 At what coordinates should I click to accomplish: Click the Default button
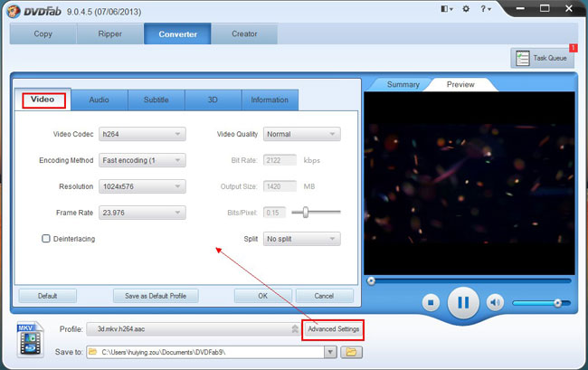[x=48, y=296]
